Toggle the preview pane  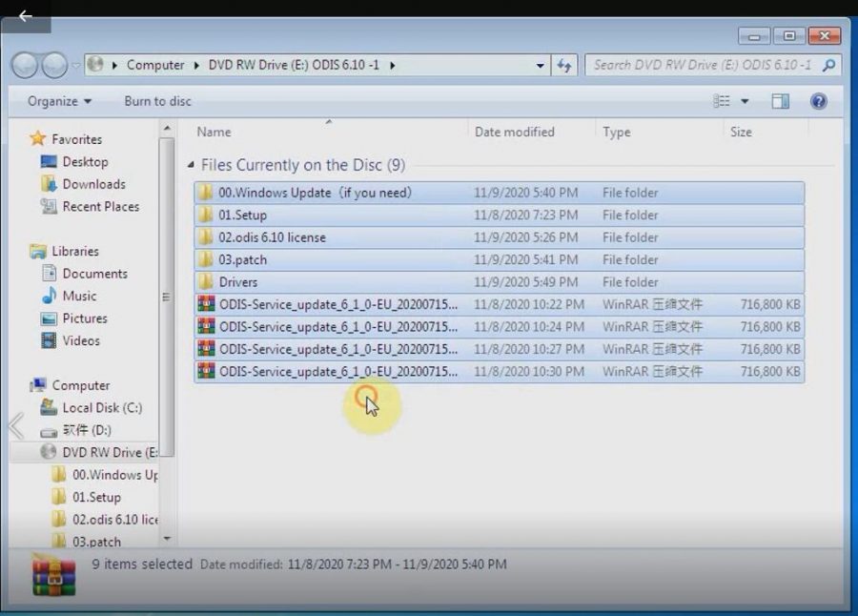(x=780, y=101)
